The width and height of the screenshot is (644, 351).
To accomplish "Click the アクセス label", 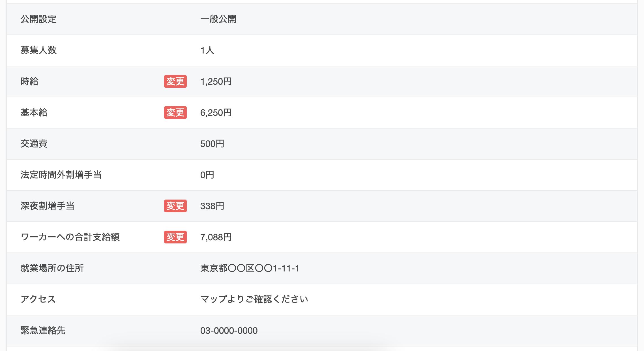I will pyautogui.click(x=38, y=299).
